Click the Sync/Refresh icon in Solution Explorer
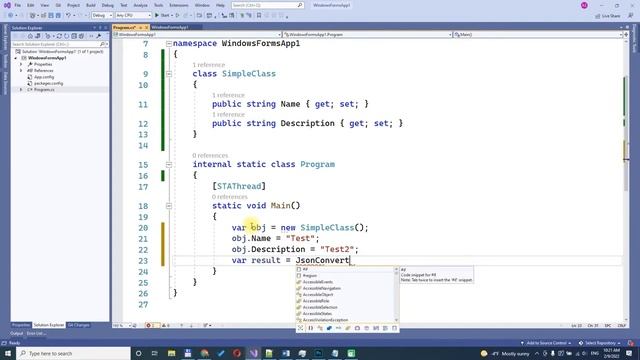 point(59,36)
